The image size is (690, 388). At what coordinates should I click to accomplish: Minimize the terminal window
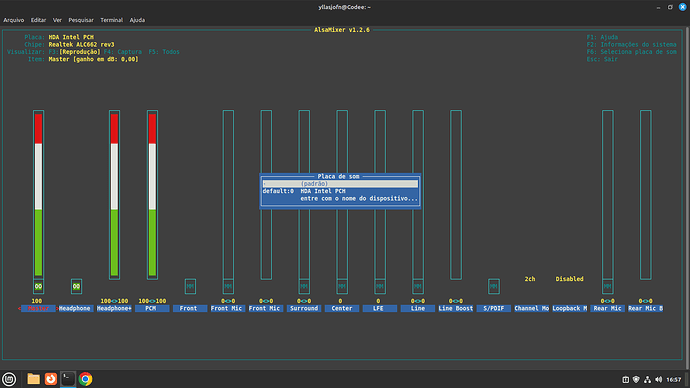click(658, 7)
